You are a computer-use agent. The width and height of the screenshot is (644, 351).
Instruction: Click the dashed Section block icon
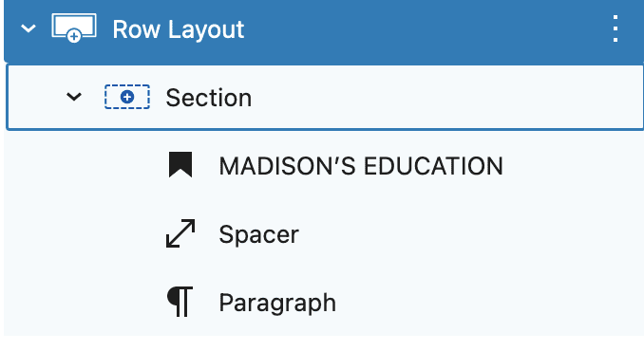127,97
